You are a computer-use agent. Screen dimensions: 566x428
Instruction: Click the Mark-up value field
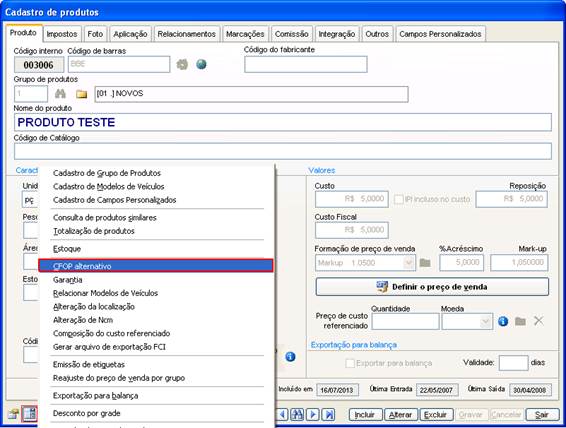(x=519, y=263)
